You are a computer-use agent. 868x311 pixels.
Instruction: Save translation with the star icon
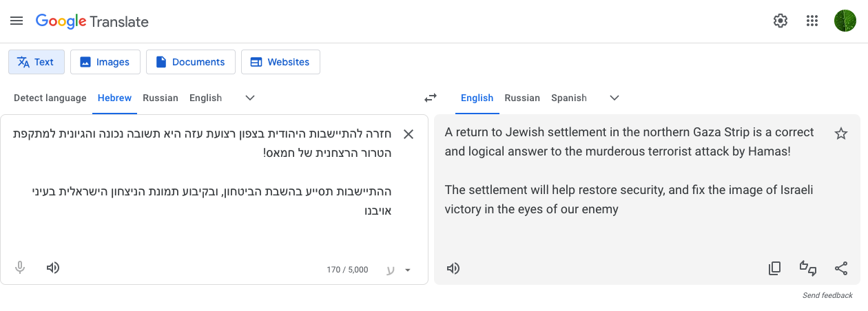[840, 133]
